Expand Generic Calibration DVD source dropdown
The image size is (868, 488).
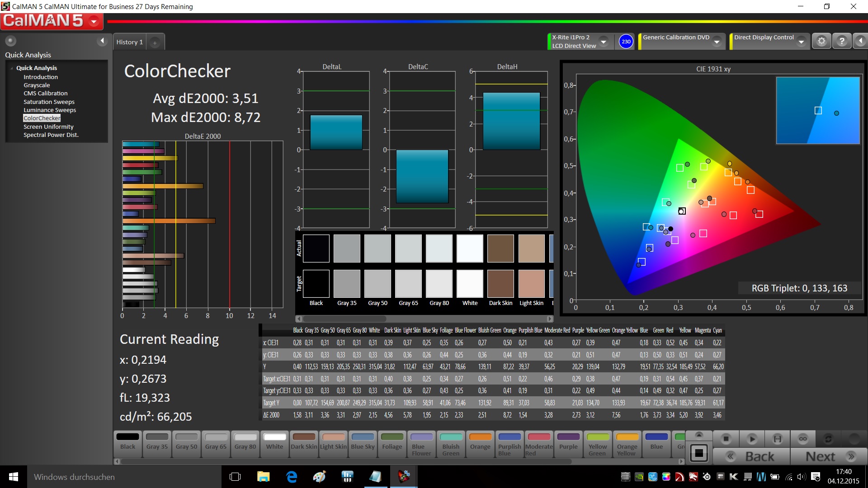pos(717,42)
